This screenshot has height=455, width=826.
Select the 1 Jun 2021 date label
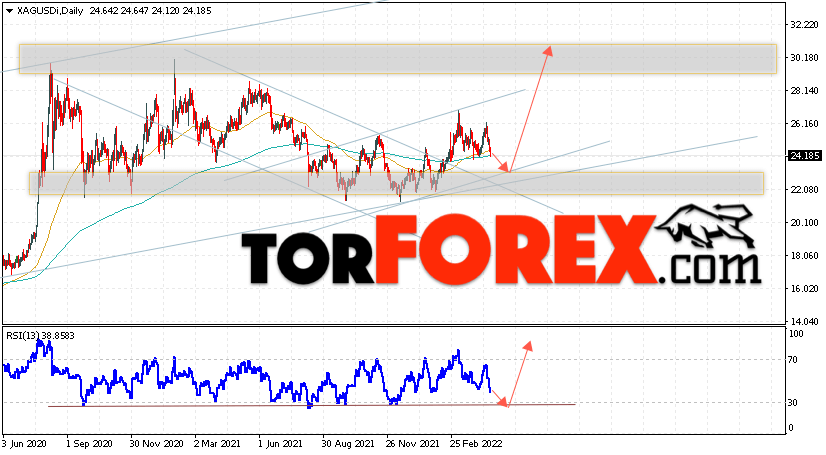point(281,443)
